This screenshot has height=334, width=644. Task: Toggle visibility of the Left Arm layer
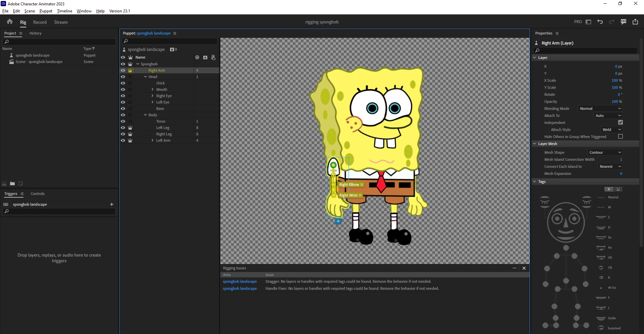[x=123, y=140]
